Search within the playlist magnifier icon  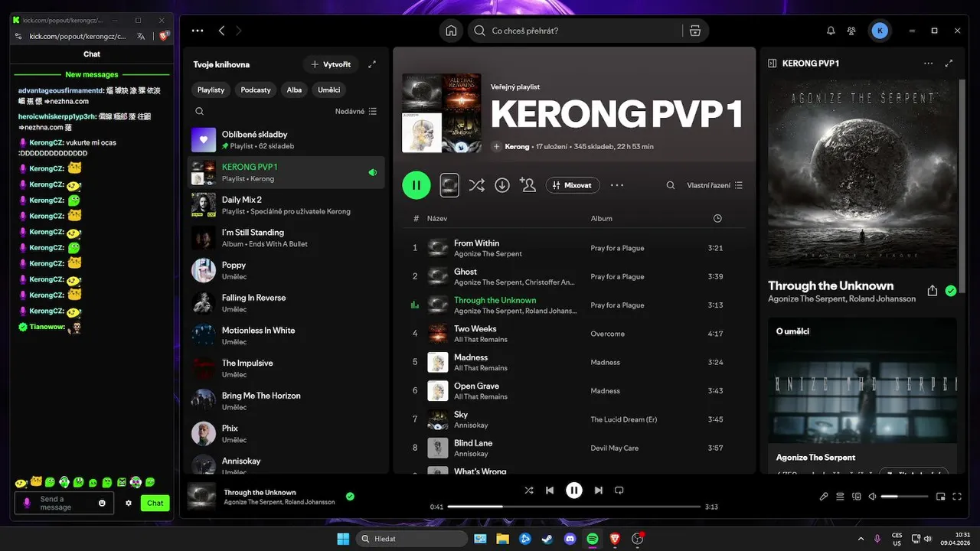tap(671, 185)
